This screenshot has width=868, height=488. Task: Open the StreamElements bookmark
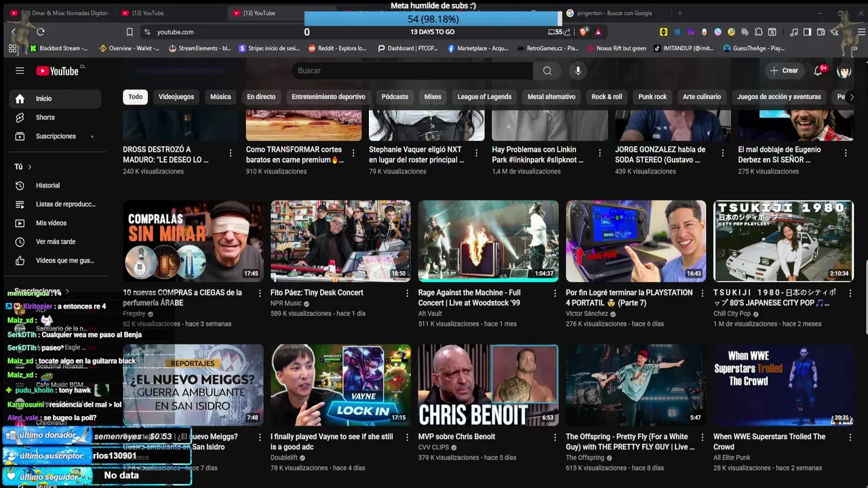(x=200, y=48)
